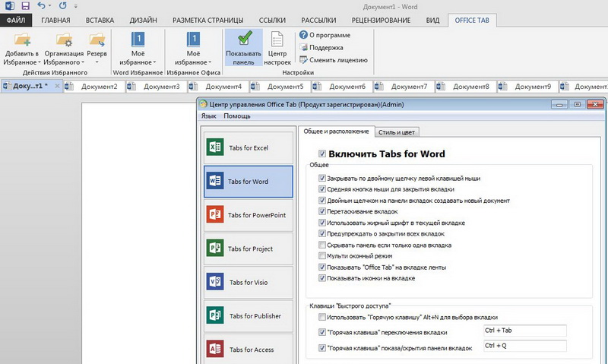Select Tabs for PowerPoint in sidebar
Viewport: 608px width, 364px height.
point(249,215)
